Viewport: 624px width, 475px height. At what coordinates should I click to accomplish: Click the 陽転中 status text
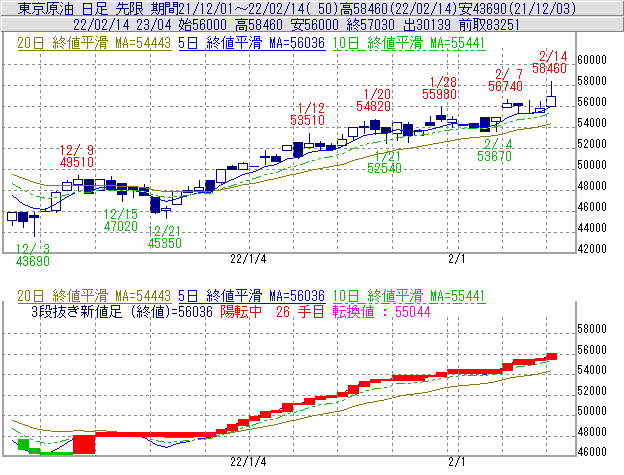(x=241, y=311)
